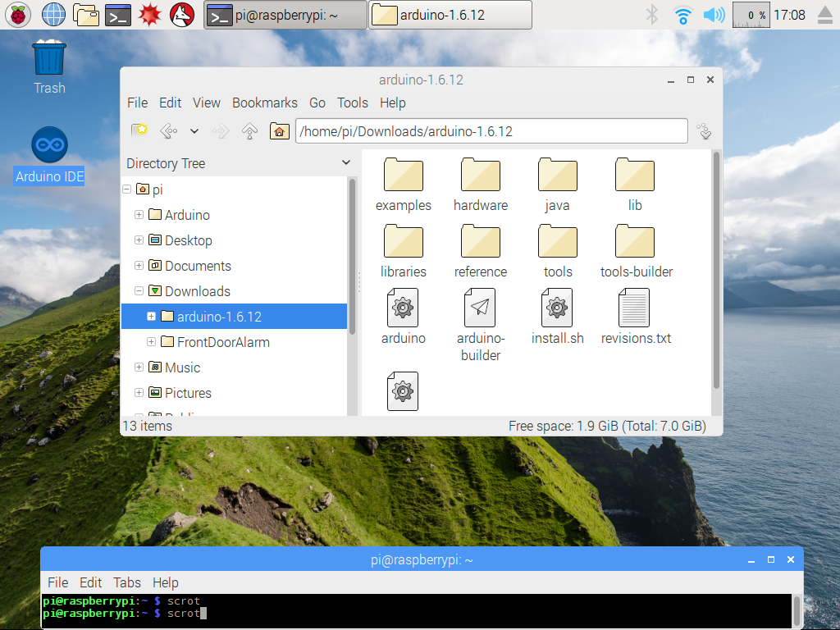The width and height of the screenshot is (840, 630).
Task: Go to the home folder
Action: tap(280, 130)
